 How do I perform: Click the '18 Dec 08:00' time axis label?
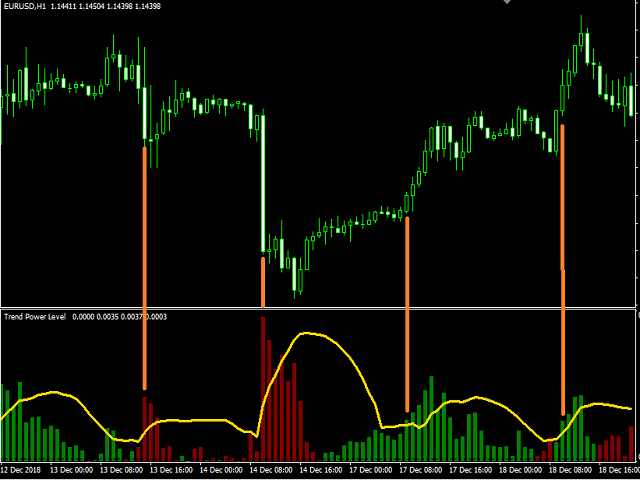click(x=571, y=470)
